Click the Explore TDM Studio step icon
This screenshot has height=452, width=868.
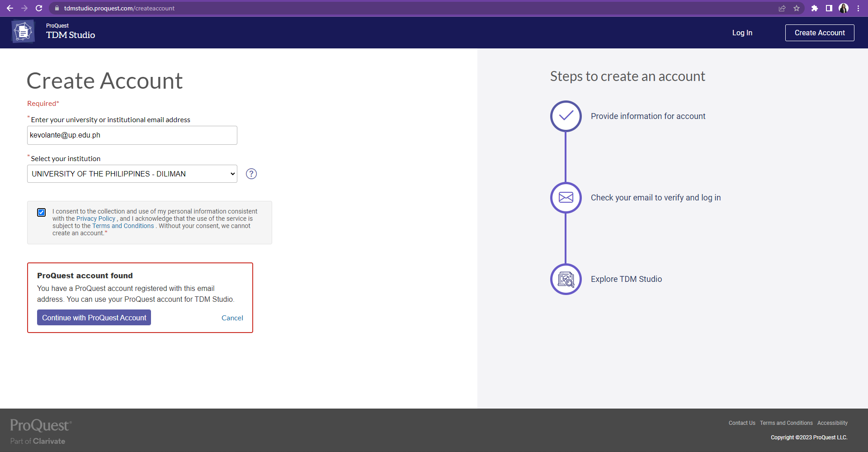[x=566, y=279]
